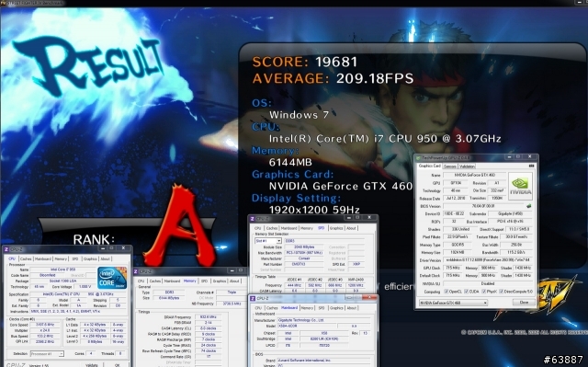Switch to the Validation tab in GPU-Z
The width and height of the screenshot is (588, 367).
[467, 166]
